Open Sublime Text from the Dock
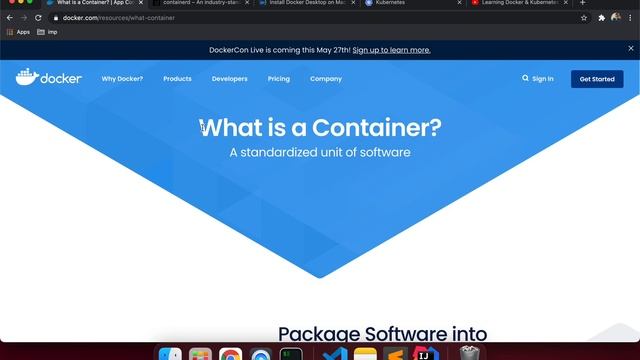The image size is (640, 360). tap(396, 353)
